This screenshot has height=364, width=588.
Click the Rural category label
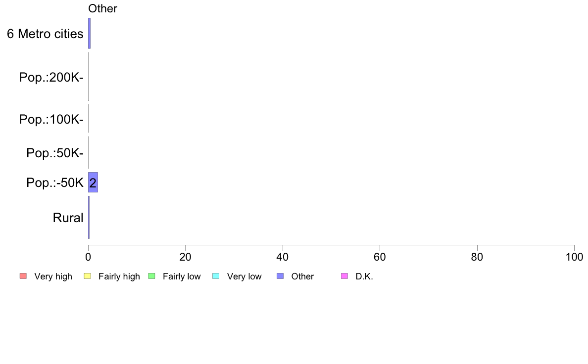(x=68, y=218)
